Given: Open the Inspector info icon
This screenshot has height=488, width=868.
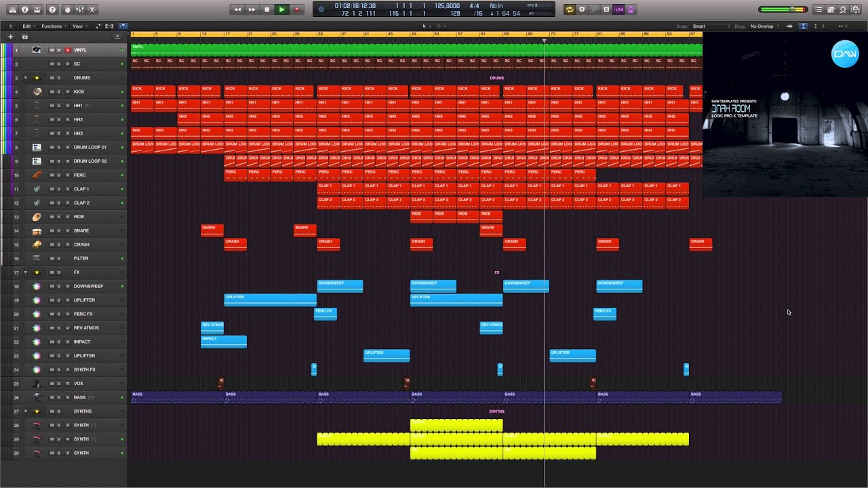Looking at the screenshot, I should pos(25,9).
